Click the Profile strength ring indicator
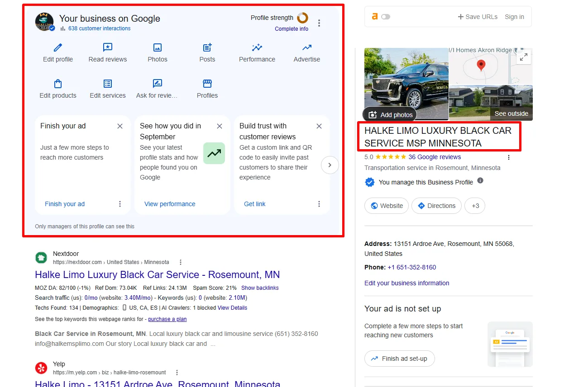Viewport: 588px width, 387px height. pyautogui.click(x=302, y=18)
